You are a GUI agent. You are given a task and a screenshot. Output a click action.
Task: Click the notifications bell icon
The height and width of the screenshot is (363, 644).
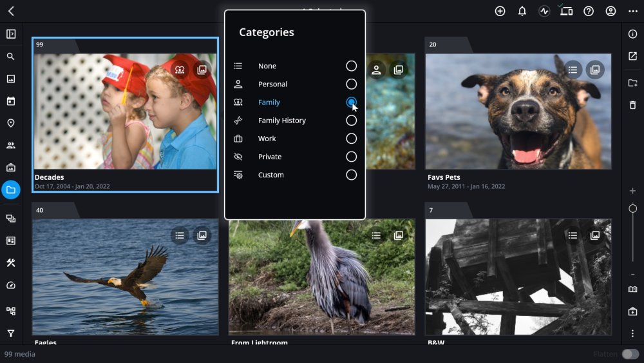tap(522, 11)
